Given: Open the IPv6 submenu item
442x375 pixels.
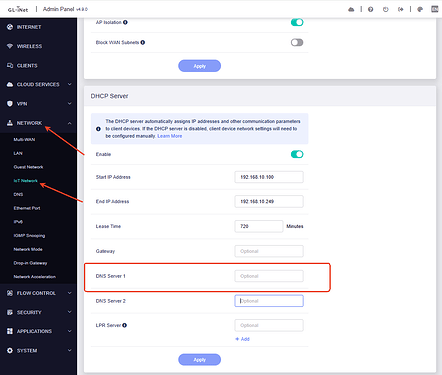Looking at the screenshot, I should [18, 222].
